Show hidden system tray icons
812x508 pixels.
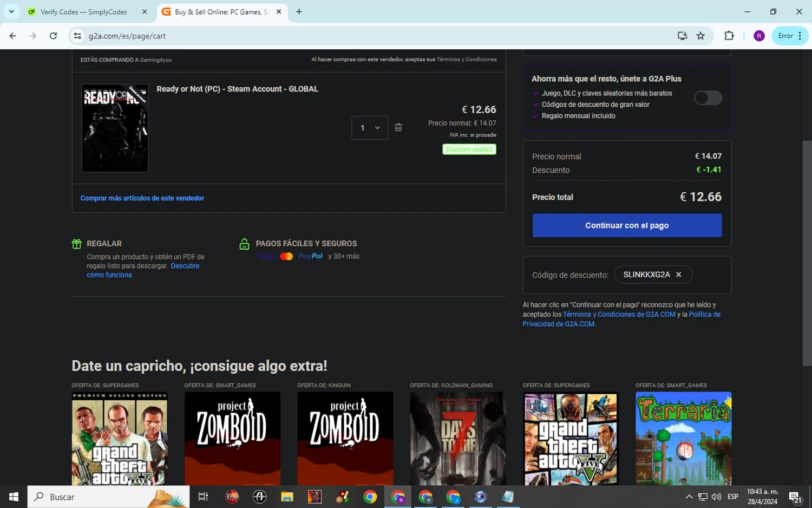(689, 497)
